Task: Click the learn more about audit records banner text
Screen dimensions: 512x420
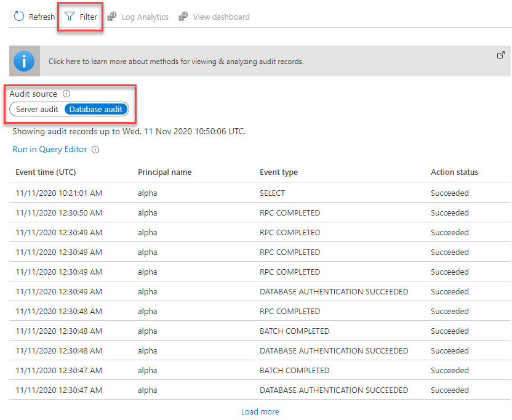Action: coord(176,62)
